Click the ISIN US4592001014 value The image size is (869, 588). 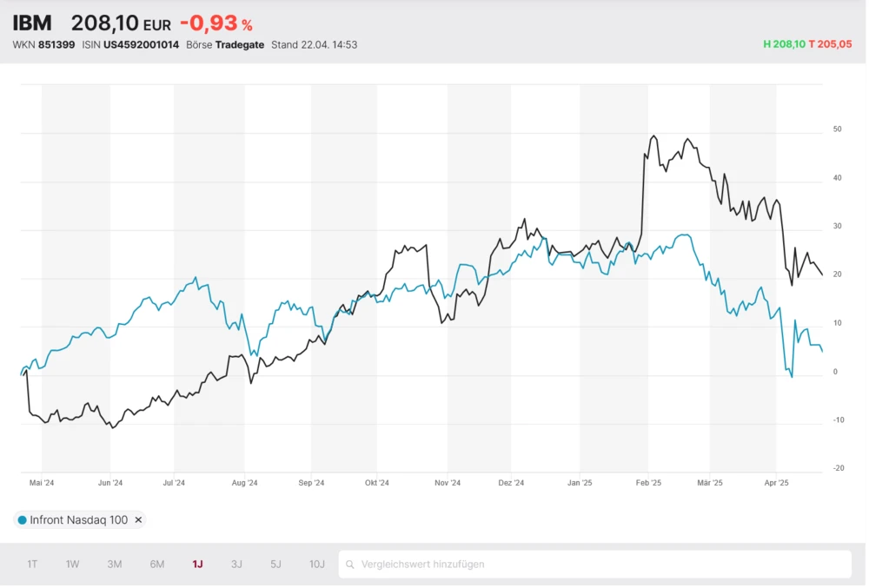point(141,45)
